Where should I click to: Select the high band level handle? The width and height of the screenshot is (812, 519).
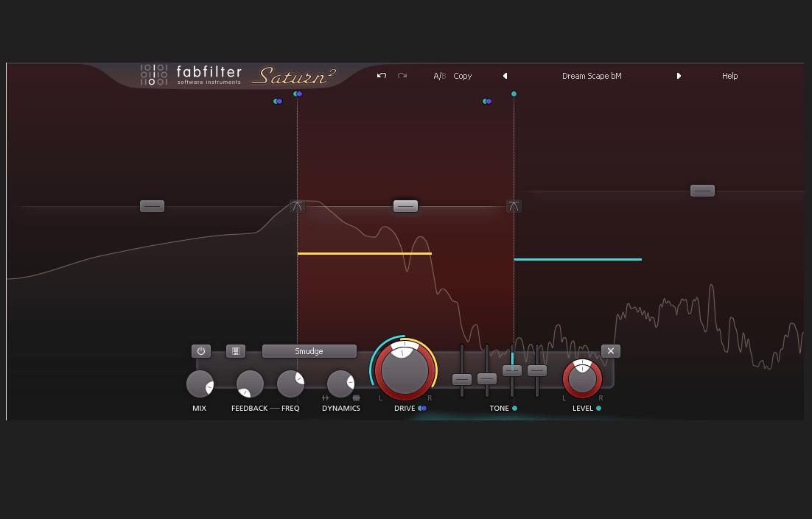[703, 191]
